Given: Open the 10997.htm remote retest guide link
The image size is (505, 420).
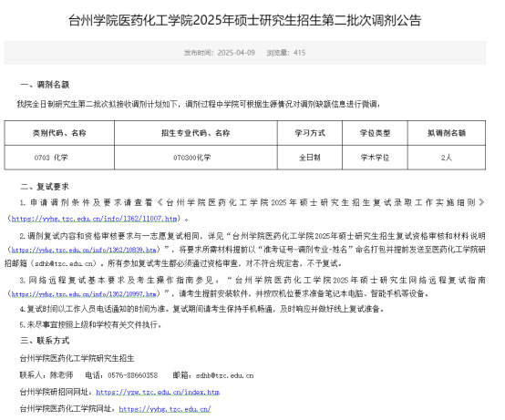Looking at the screenshot, I should pos(84,294).
